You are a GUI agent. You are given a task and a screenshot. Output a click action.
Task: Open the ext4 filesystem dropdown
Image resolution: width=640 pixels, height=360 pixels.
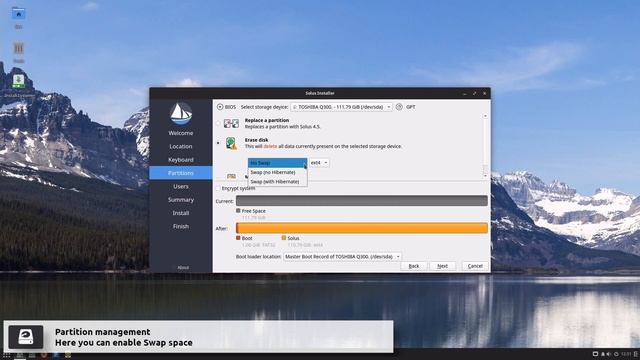[319, 162]
